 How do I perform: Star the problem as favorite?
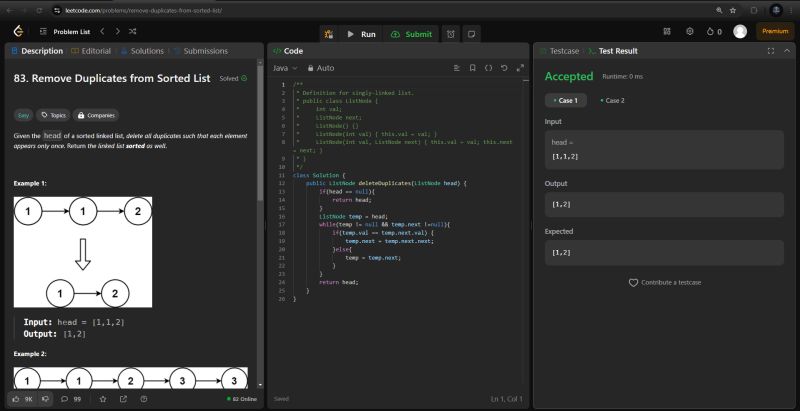pyautogui.click(x=103, y=399)
